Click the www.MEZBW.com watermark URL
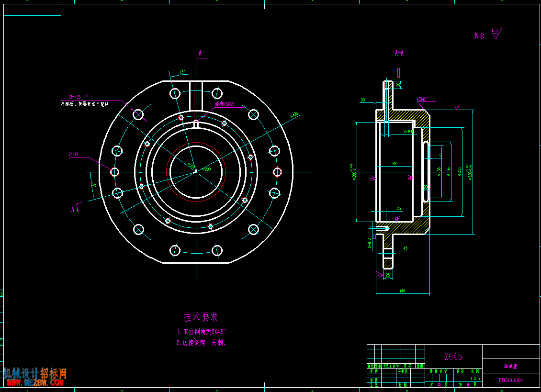Viewport: 541px width, 392px height. pyautogui.click(x=34, y=383)
